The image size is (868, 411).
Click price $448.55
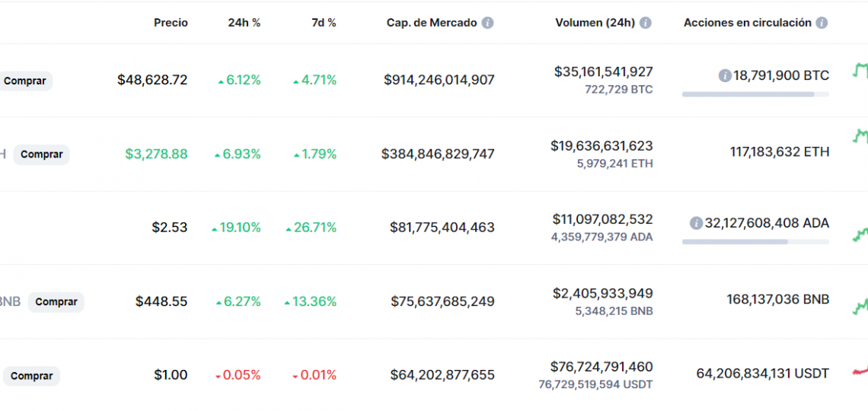[x=161, y=301]
